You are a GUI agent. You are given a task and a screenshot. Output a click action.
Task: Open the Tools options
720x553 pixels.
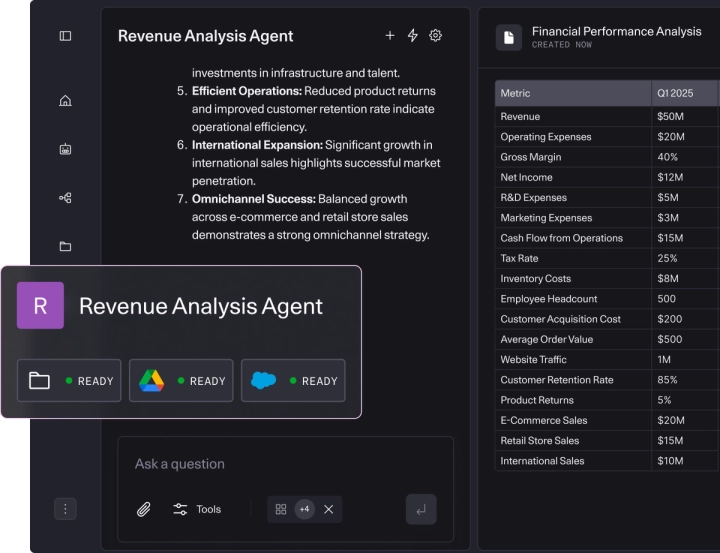click(197, 509)
